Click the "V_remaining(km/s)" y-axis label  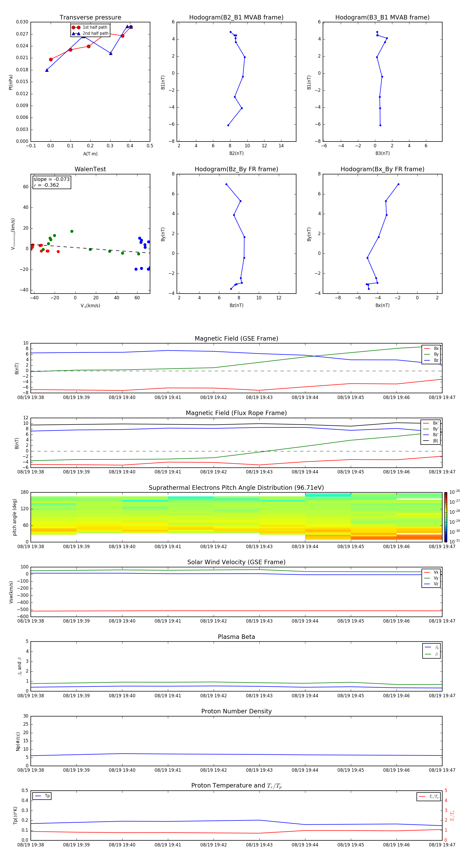point(13,234)
